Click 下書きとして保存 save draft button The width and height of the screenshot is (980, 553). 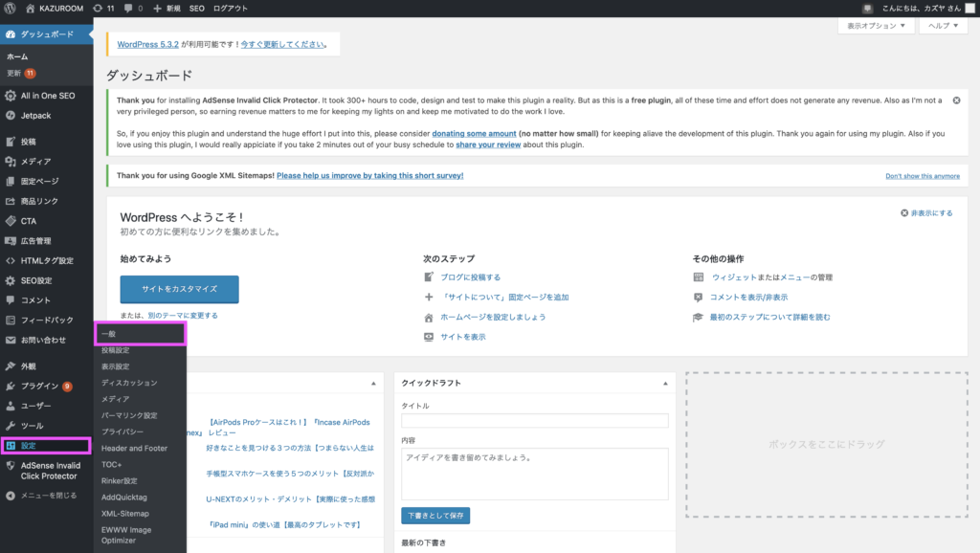pyautogui.click(x=435, y=516)
